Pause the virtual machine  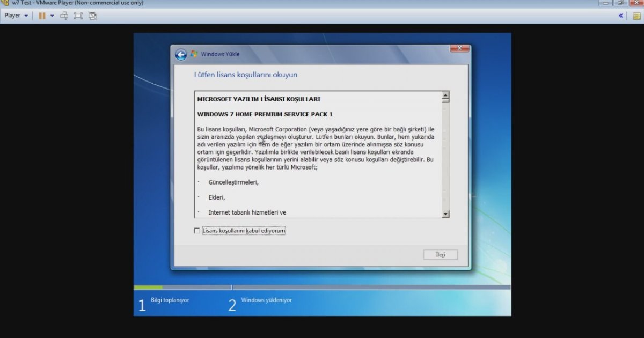tap(42, 16)
